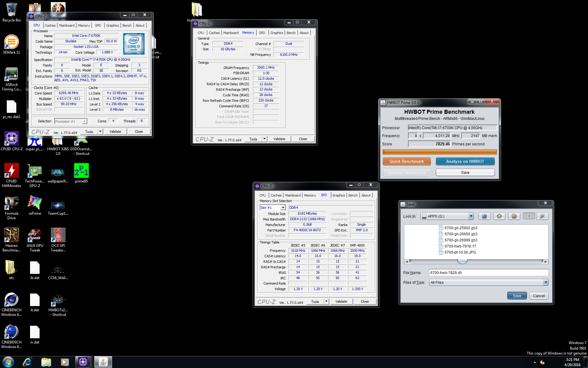Open Bench tab in CPU-Z processor window

[127, 25]
